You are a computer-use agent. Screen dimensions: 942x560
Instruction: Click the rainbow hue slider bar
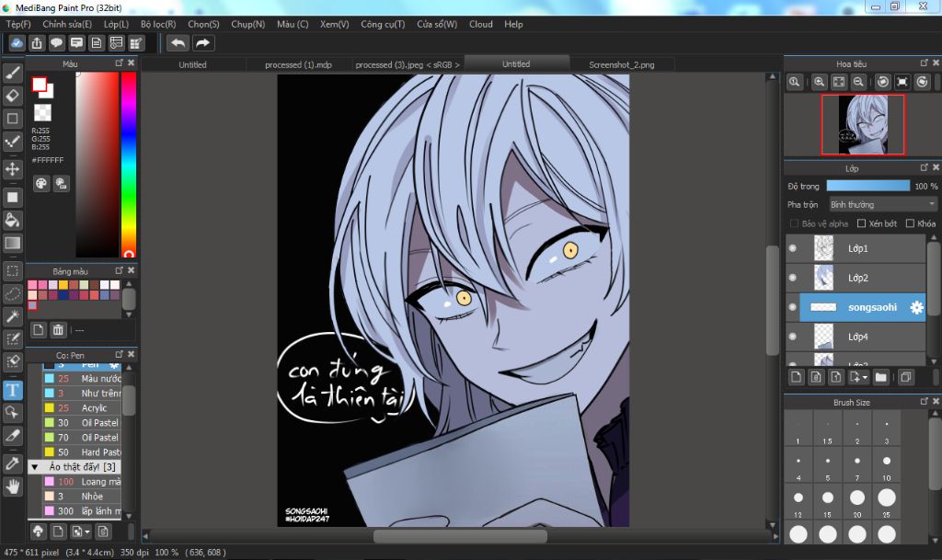coord(129,165)
